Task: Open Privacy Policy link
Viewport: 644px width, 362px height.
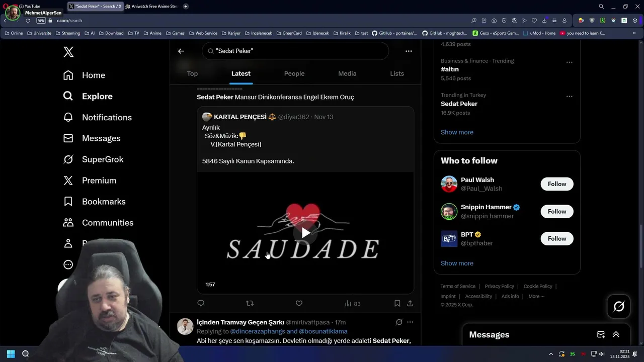Action: 499,286
